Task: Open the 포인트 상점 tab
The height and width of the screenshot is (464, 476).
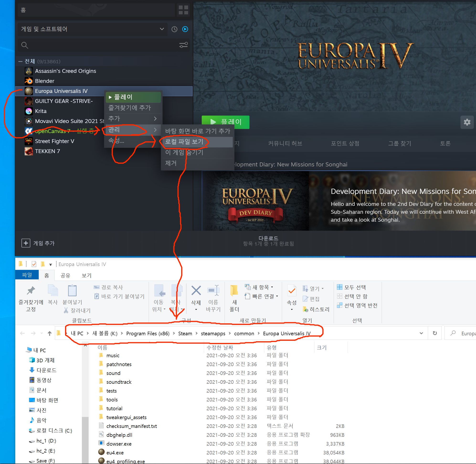Action: tap(345, 143)
